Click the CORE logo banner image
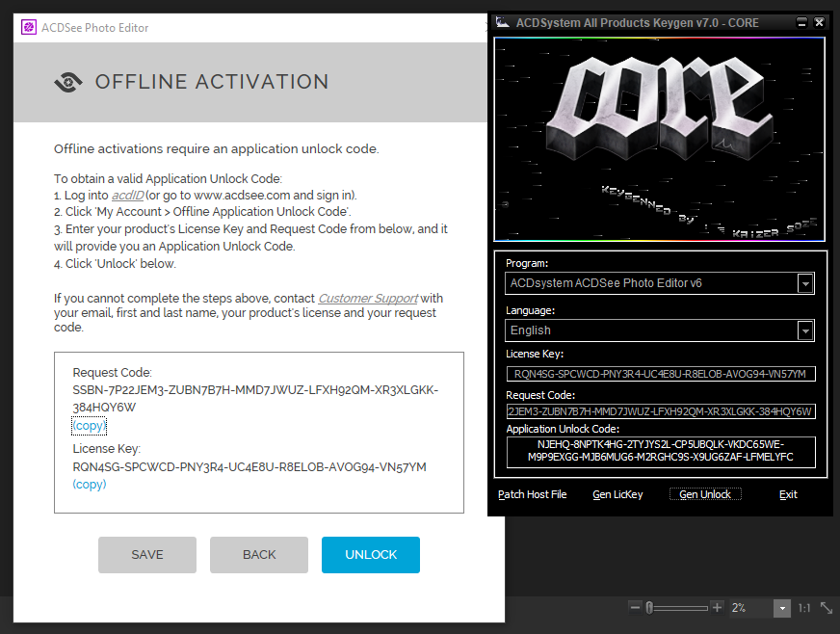The width and height of the screenshot is (840, 634). coord(660,140)
